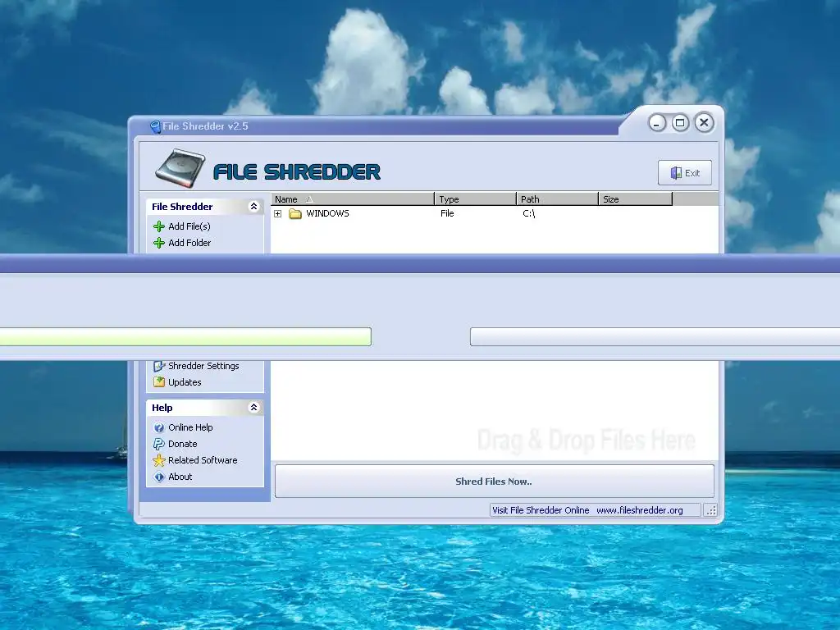Click the Online Help question mark icon
The width and height of the screenshot is (840, 630).
tap(159, 427)
